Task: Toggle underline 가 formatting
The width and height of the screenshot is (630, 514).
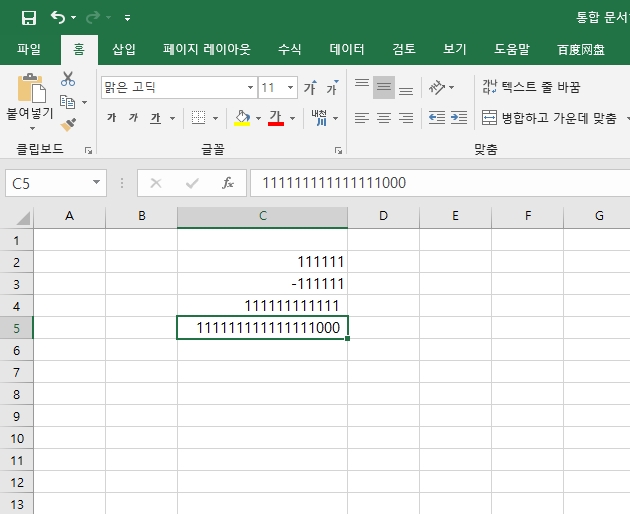Action: (155, 118)
